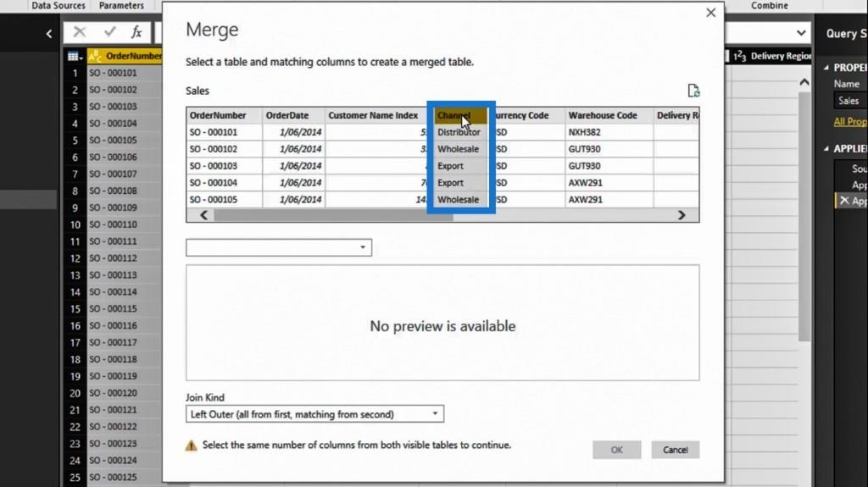Click the 123 data type icon of Delivery Region

click(x=739, y=56)
